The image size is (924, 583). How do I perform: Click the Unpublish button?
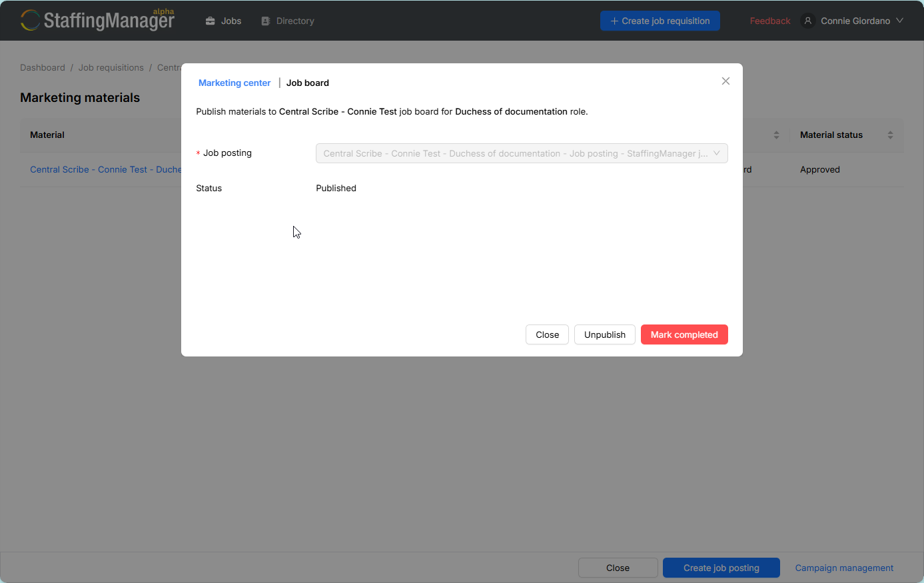(x=605, y=334)
